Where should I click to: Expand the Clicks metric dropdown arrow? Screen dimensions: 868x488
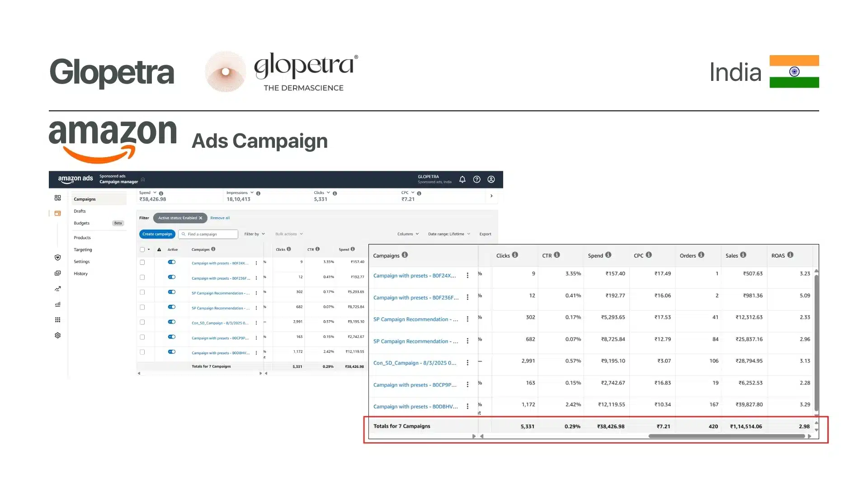point(328,192)
